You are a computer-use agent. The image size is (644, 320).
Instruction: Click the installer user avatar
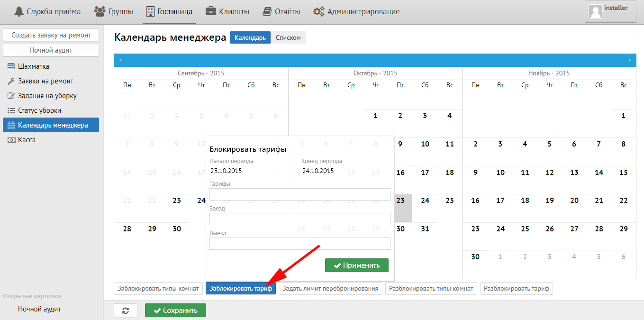[x=595, y=11]
